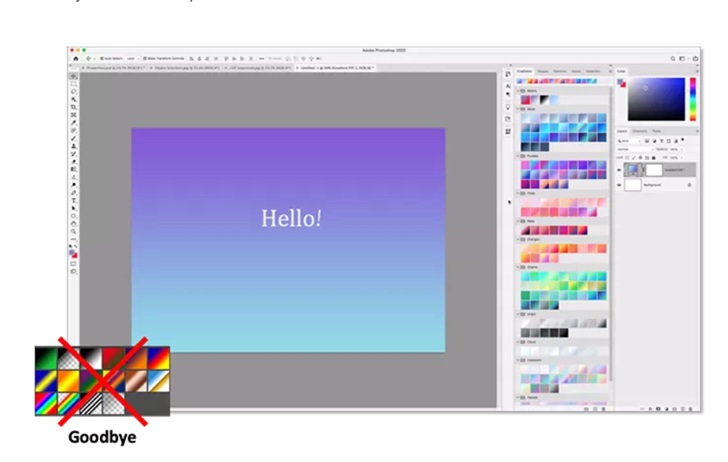Image resolution: width=728 pixels, height=462 pixels.
Task: Open the Search magnifier at top right
Action: click(x=672, y=59)
